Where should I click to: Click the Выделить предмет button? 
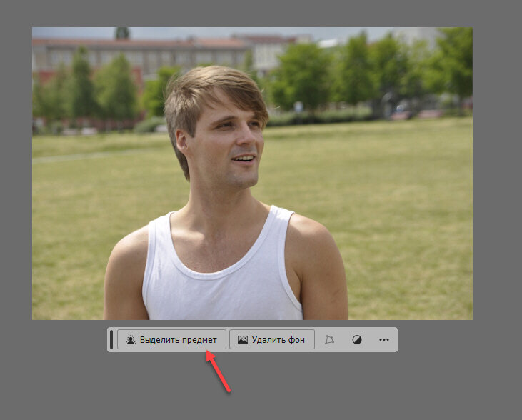[171, 339]
